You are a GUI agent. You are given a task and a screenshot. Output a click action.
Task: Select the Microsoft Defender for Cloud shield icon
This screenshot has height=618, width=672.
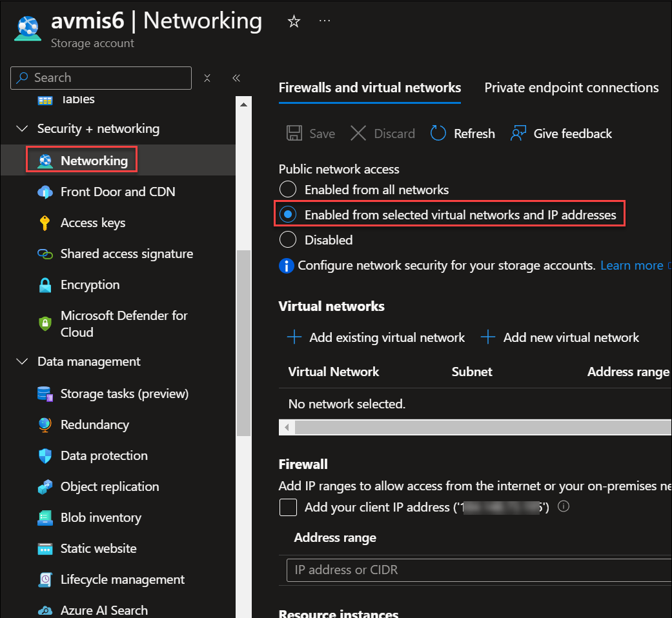[45, 324]
